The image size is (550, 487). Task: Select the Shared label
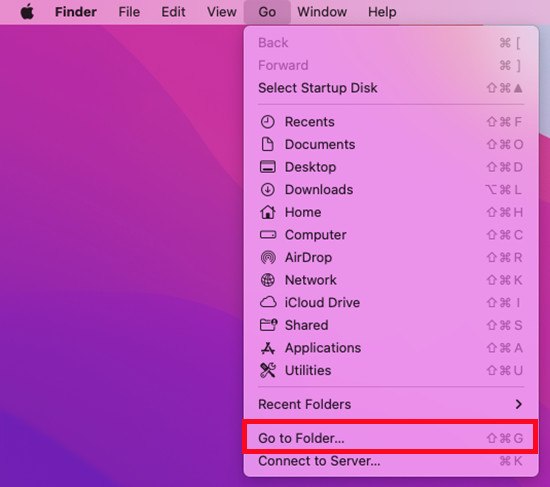pyautogui.click(x=307, y=325)
